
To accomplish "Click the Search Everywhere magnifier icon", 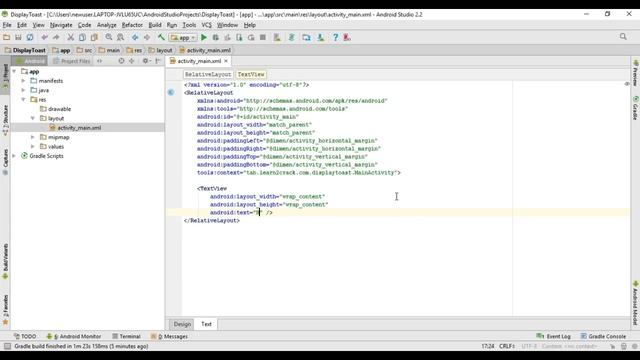I will (x=623, y=37).
